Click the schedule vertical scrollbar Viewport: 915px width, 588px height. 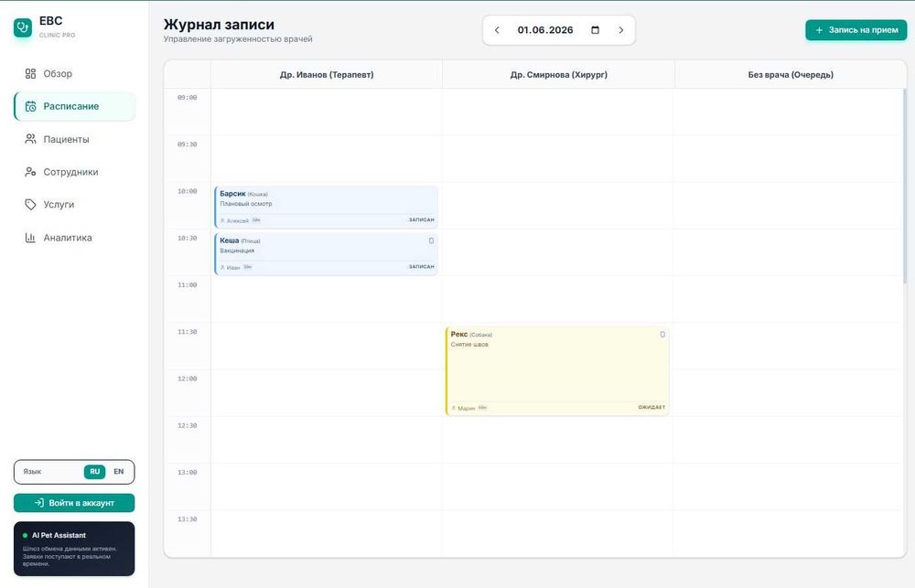click(x=905, y=187)
